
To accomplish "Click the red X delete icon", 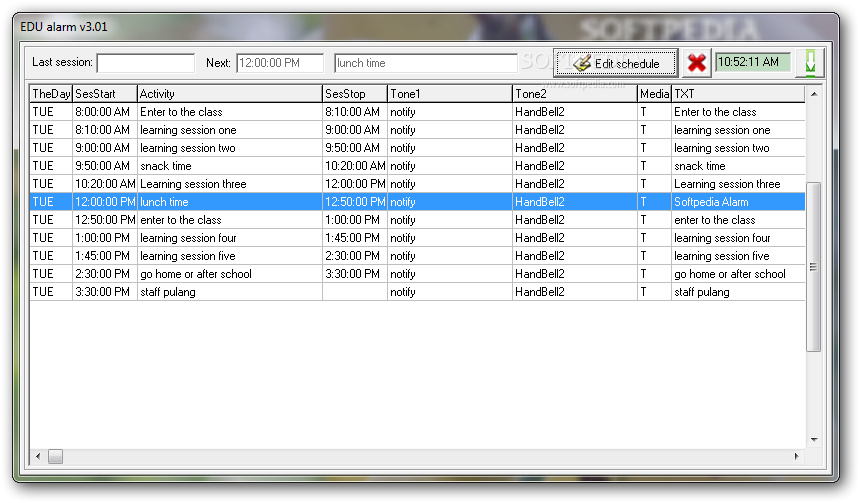I will click(x=697, y=63).
